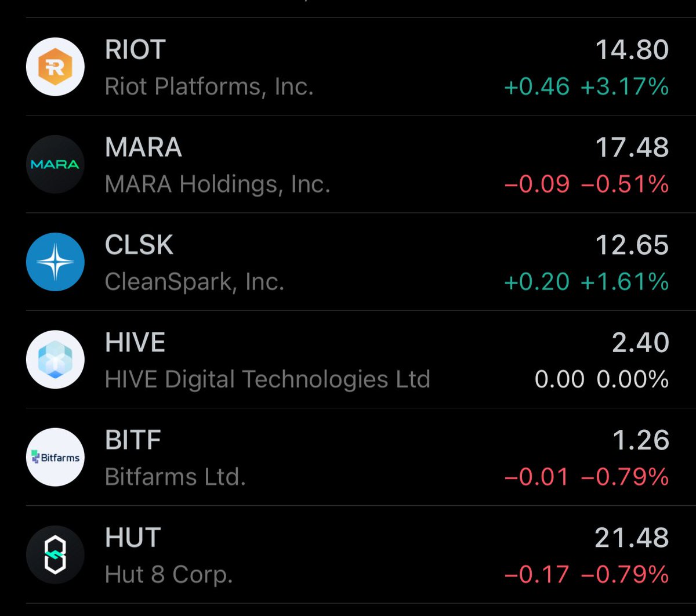Screen dimensions: 696x616
Task: Toggle MARA change value −0.09 −0.51%
Action: click(x=586, y=184)
